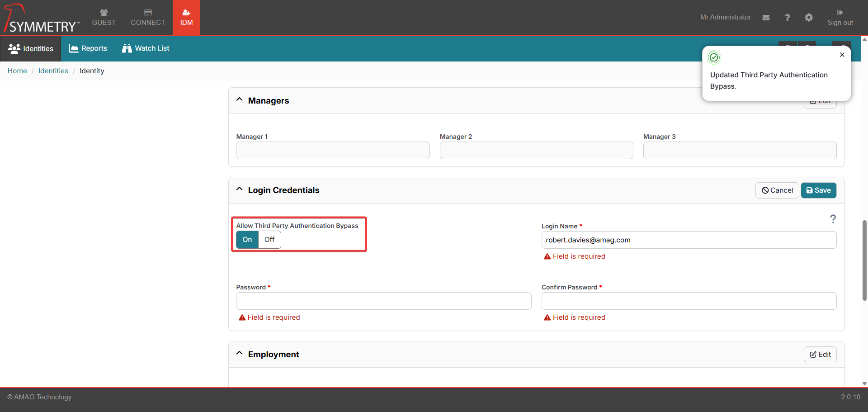The image size is (868, 412).
Task: Collapse the Managers section
Action: click(x=240, y=100)
